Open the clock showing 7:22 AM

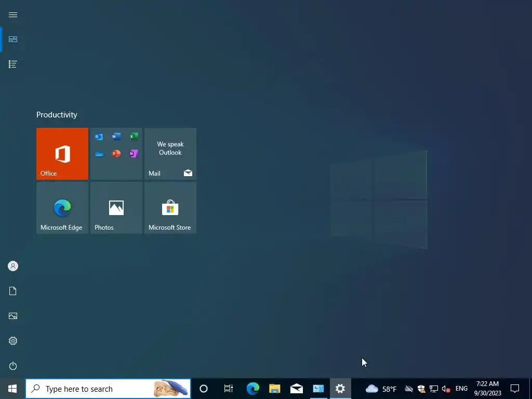pyautogui.click(x=487, y=389)
